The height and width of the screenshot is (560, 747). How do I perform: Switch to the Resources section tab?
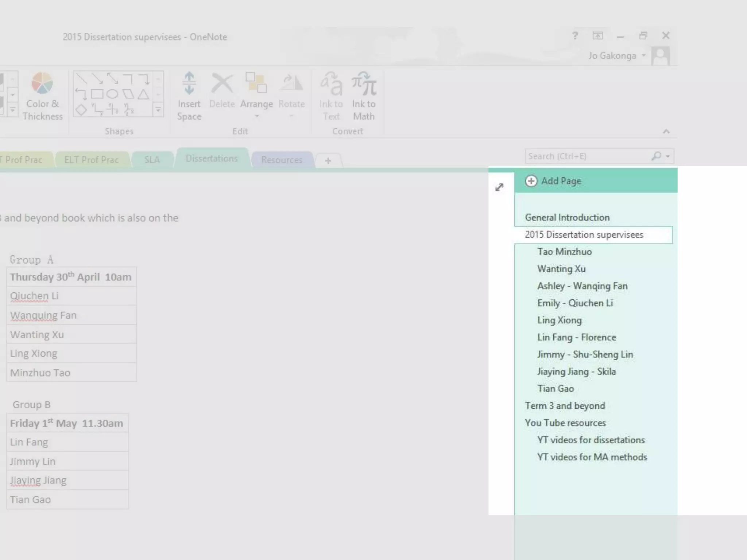(x=282, y=160)
